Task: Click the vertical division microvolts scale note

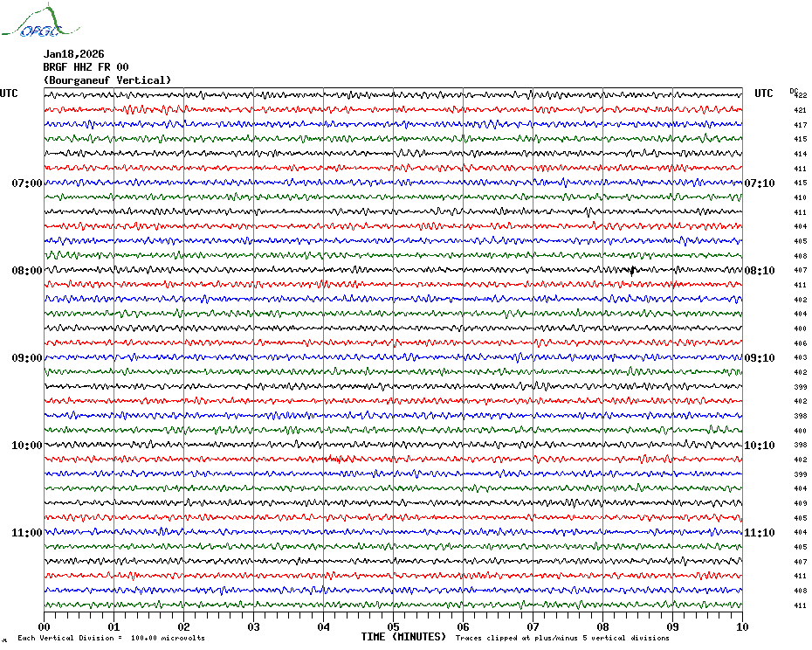Action: pos(112,638)
